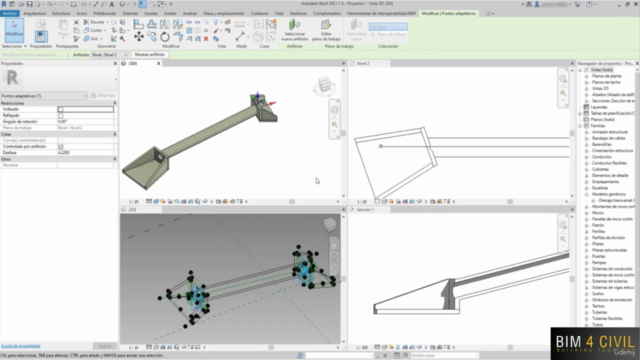
Task: Click the Offset tool in ribbon
Action: [152, 24]
